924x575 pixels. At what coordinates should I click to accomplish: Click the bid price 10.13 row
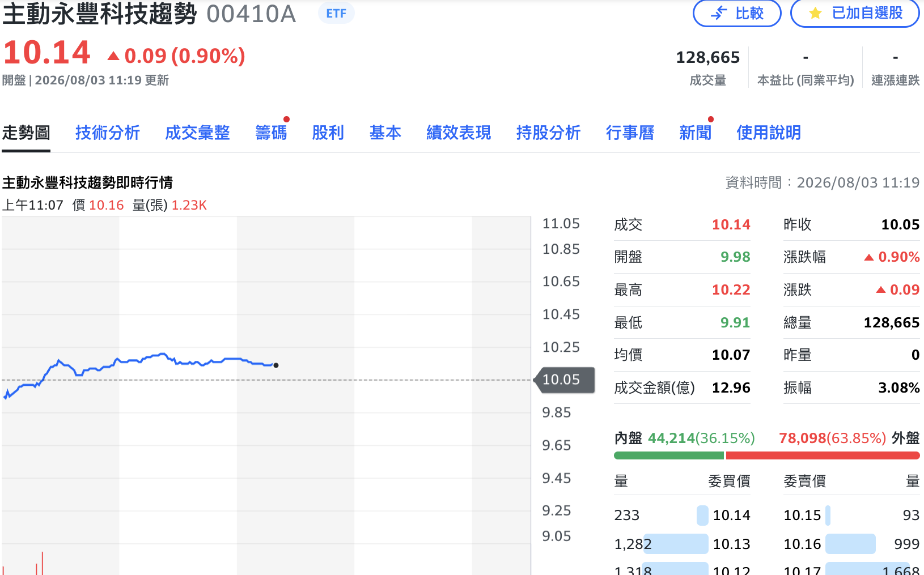click(x=682, y=544)
